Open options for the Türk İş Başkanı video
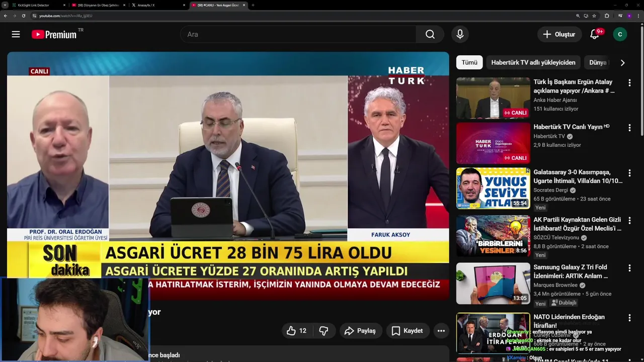644x362 pixels. 629,82
